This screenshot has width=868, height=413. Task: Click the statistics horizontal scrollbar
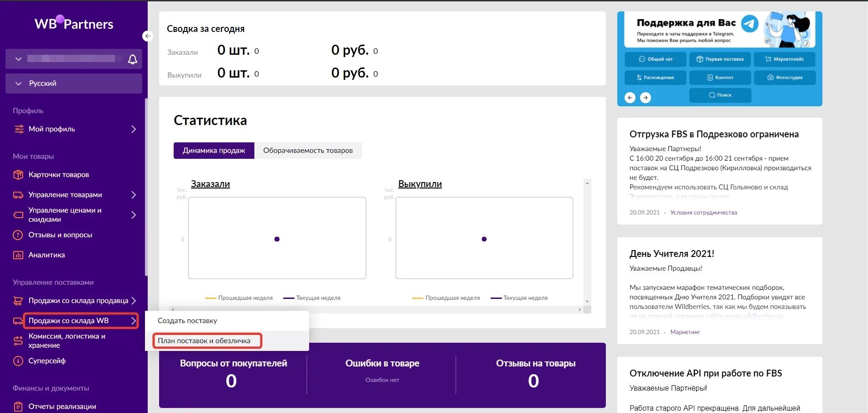[376, 309]
